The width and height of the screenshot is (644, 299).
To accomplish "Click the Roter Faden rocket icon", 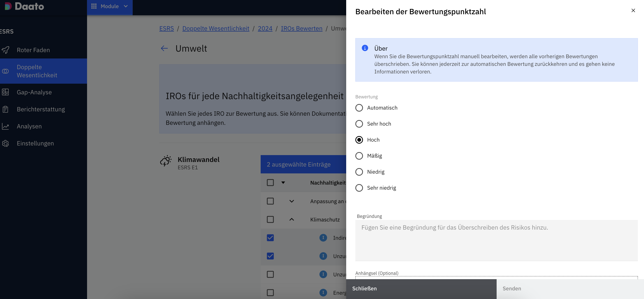I will [x=6, y=50].
